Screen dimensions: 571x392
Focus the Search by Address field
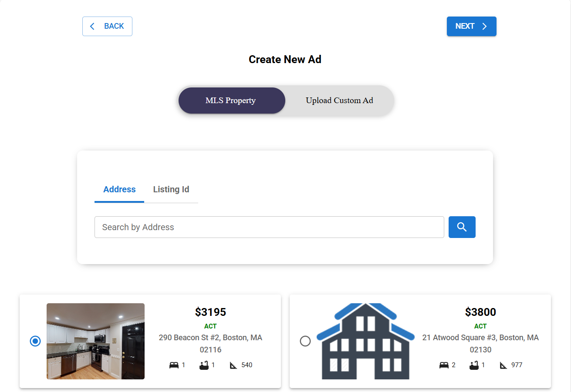click(x=269, y=227)
